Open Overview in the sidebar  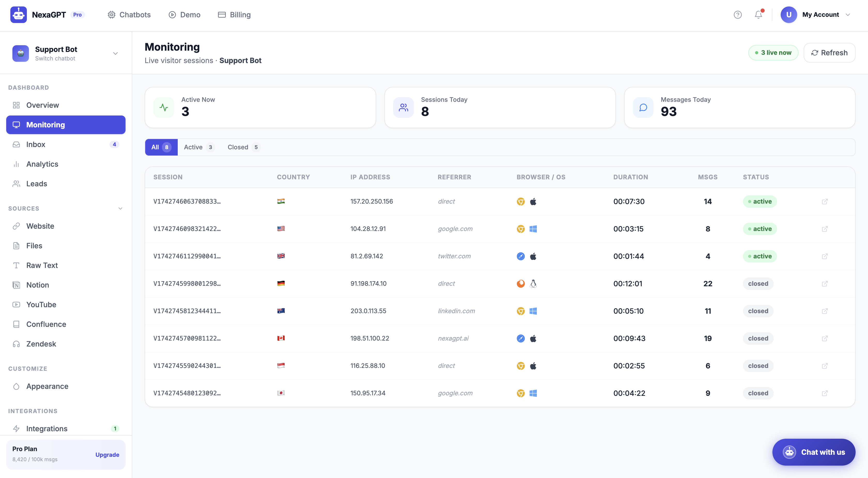click(x=66, y=105)
